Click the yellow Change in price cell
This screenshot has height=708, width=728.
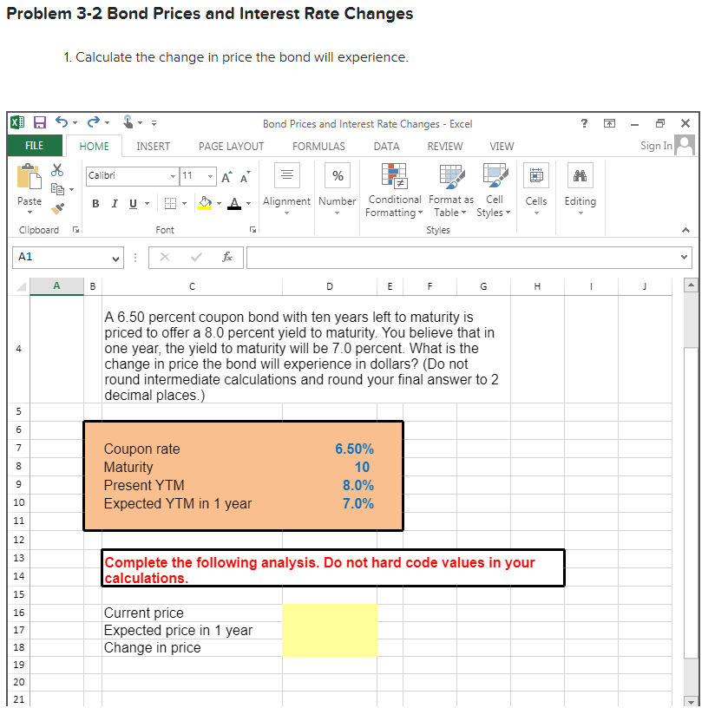tap(330, 647)
